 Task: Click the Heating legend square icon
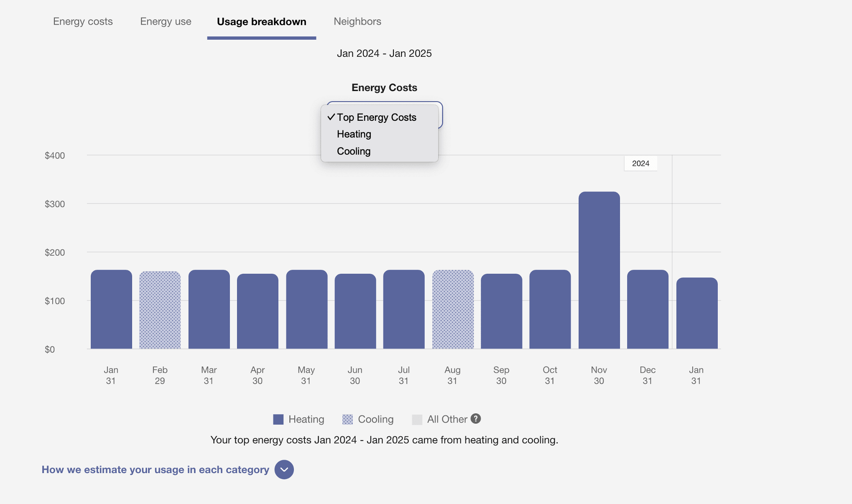(278, 419)
